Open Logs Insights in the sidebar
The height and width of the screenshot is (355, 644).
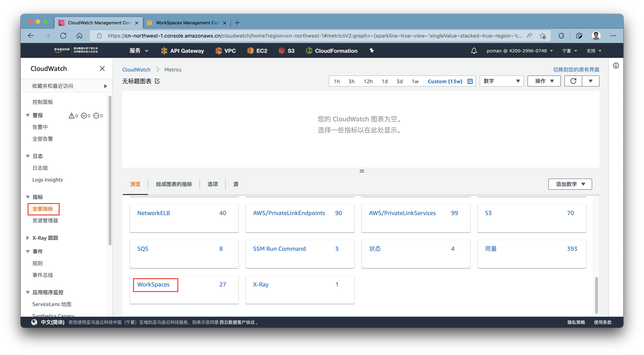(x=47, y=180)
